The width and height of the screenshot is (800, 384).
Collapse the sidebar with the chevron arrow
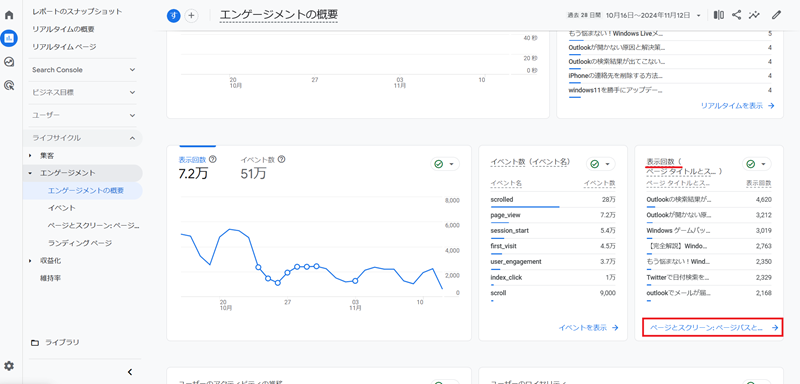[130, 372]
